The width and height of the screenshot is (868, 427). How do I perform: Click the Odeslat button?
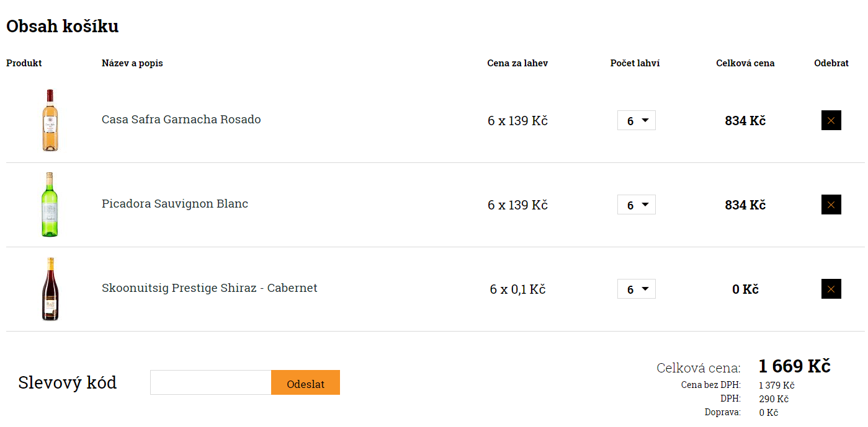pyautogui.click(x=305, y=382)
